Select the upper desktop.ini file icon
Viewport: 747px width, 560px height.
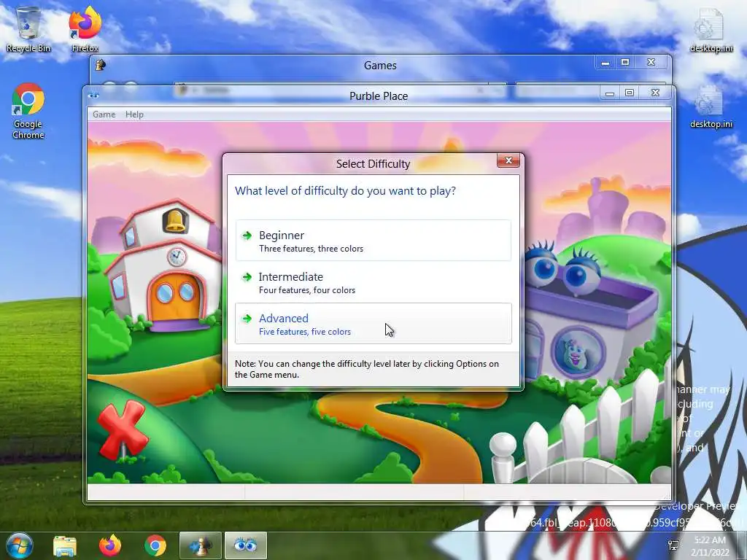[711, 31]
